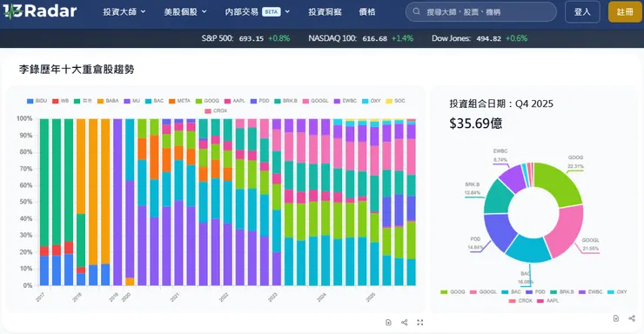This screenshot has height=334, width=644.
Task: Click GOOGL pink swatch in donut legend
Action: 473,292
